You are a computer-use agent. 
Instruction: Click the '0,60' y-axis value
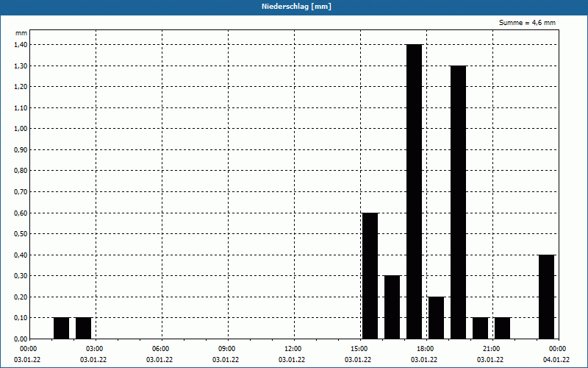tap(21, 213)
